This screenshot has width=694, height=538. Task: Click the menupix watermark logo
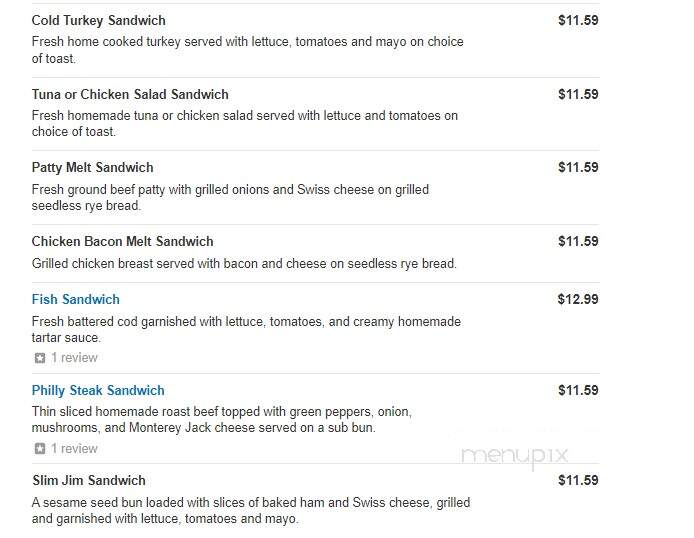[514, 456]
